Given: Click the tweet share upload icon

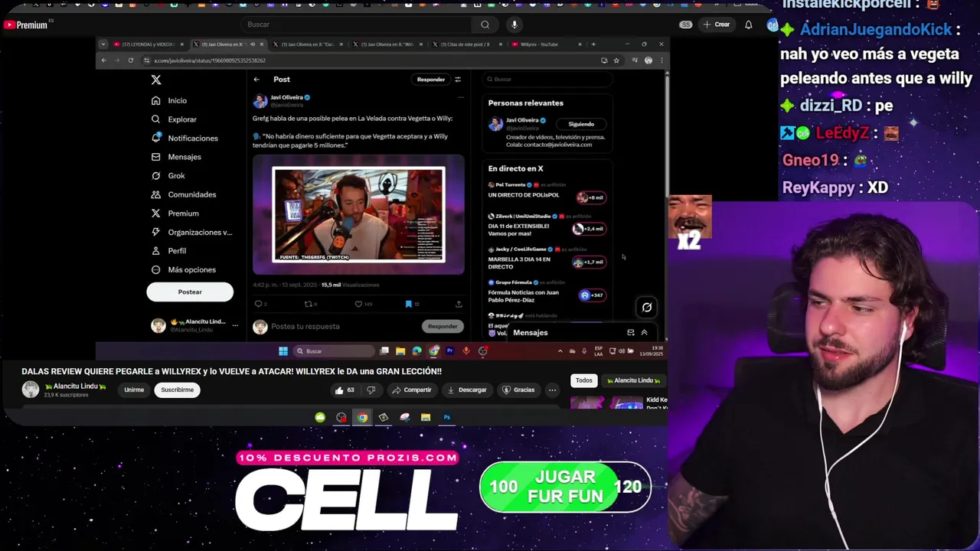Looking at the screenshot, I should 459,304.
